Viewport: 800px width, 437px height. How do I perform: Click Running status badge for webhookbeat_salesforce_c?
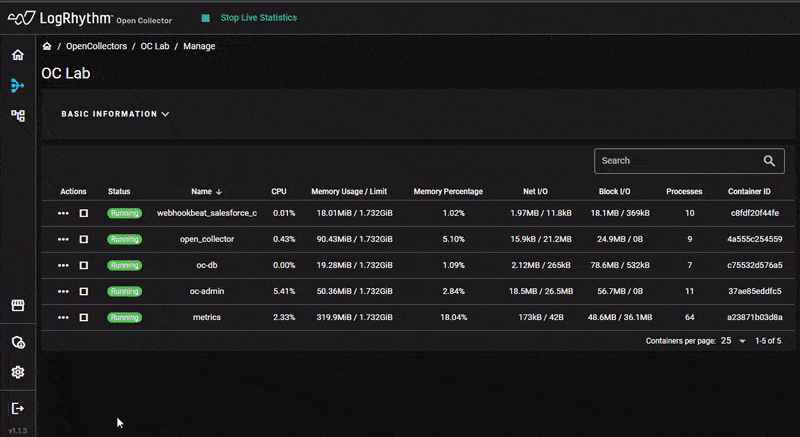124,213
